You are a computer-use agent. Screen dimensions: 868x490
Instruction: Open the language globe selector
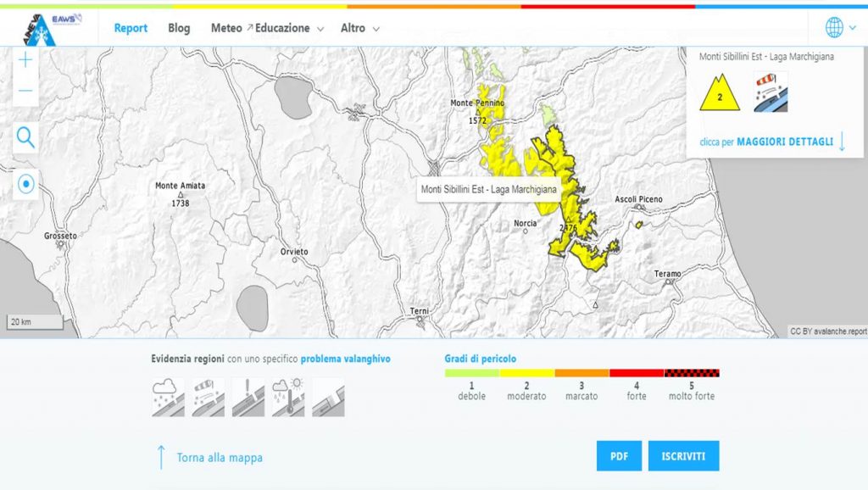pos(839,28)
